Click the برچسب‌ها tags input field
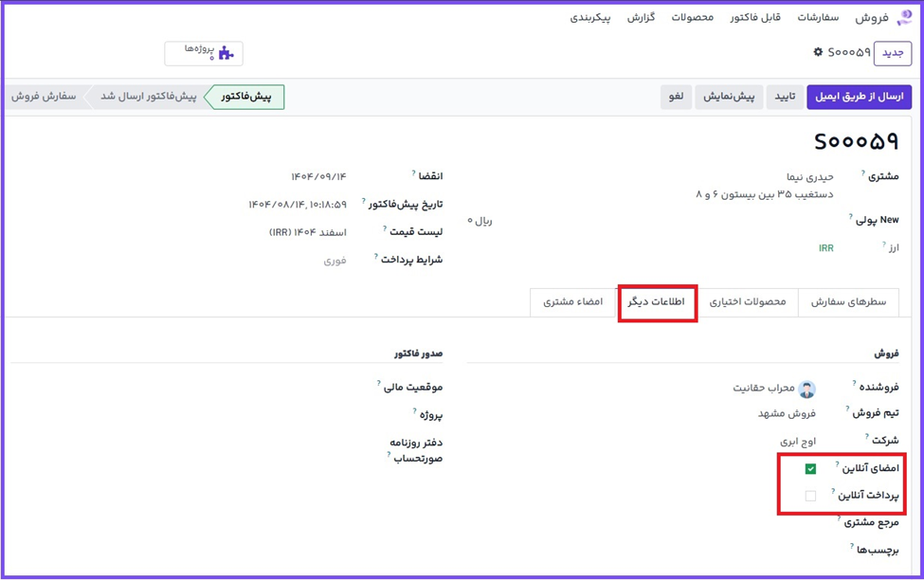 coord(739,551)
